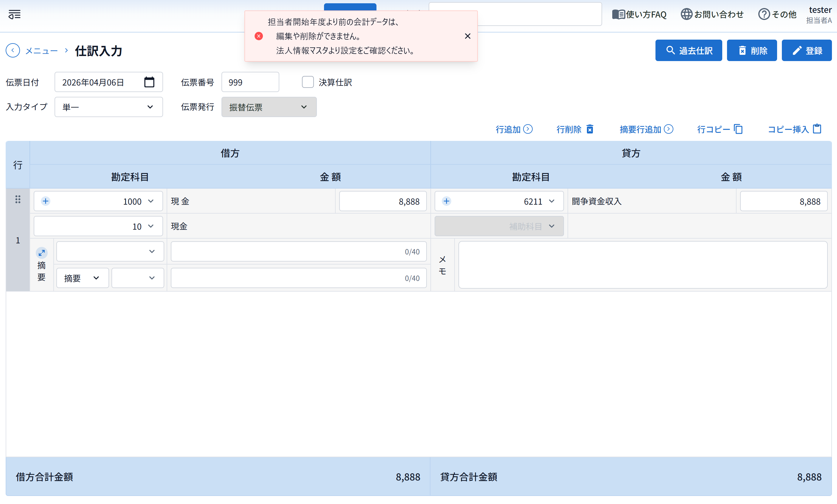Grab the row drag handle dots
The width and height of the screenshot is (837, 504).
coord(18,199)
